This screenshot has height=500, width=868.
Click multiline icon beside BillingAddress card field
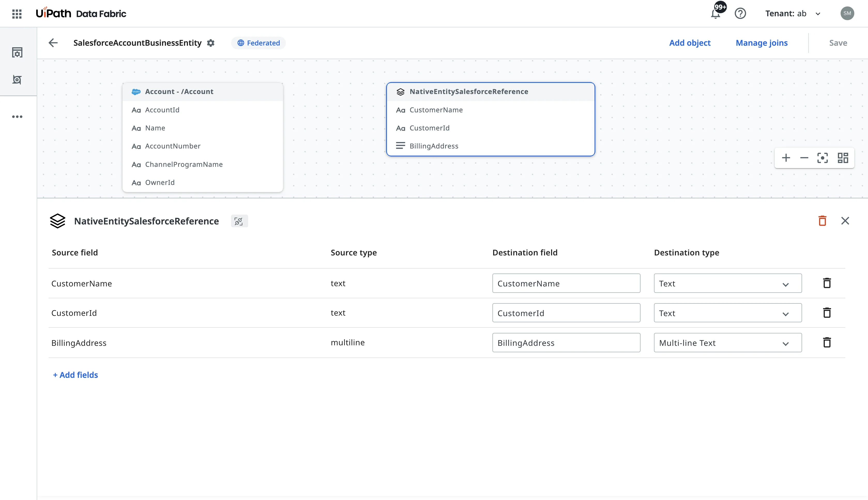(400, 146)
